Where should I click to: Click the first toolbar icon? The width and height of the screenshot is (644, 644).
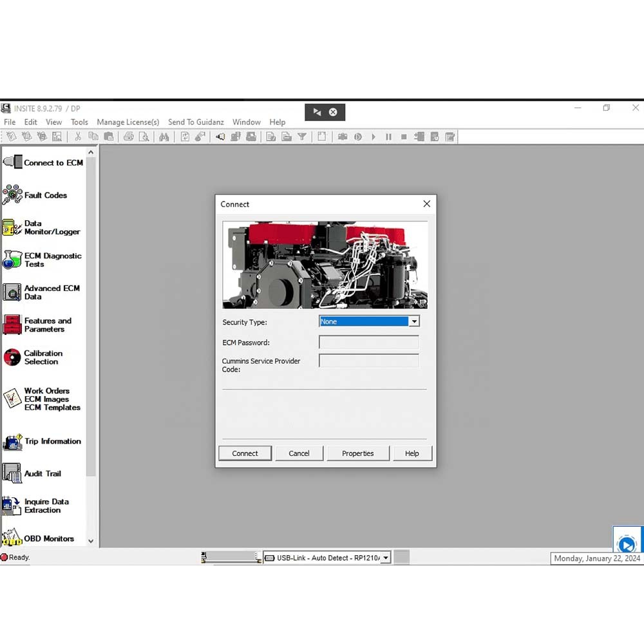[x=12, y=137]
